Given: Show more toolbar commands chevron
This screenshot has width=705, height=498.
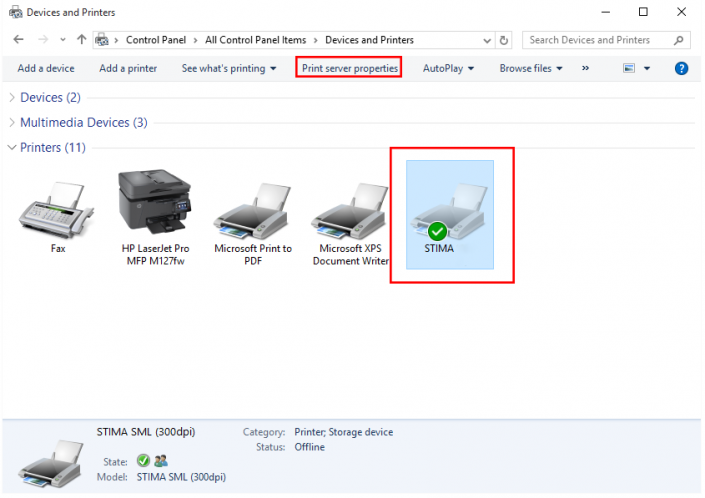Looking at the screenshot, I should [585, 69].
